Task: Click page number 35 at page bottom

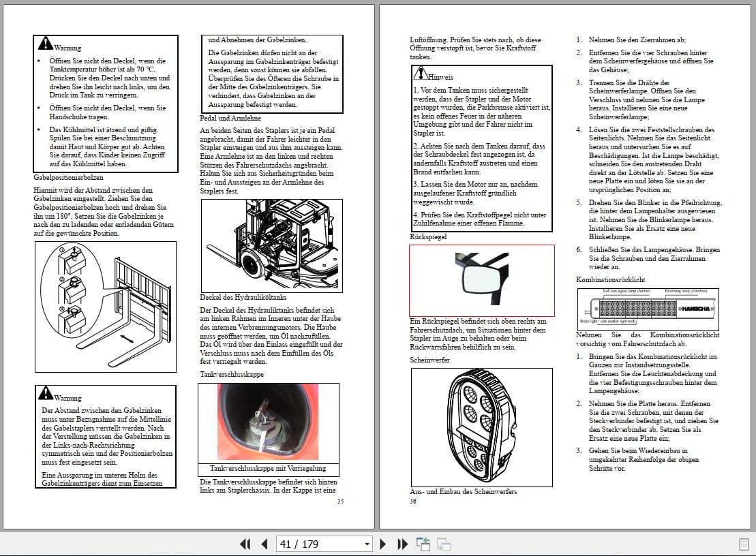Action: (340, 501)
